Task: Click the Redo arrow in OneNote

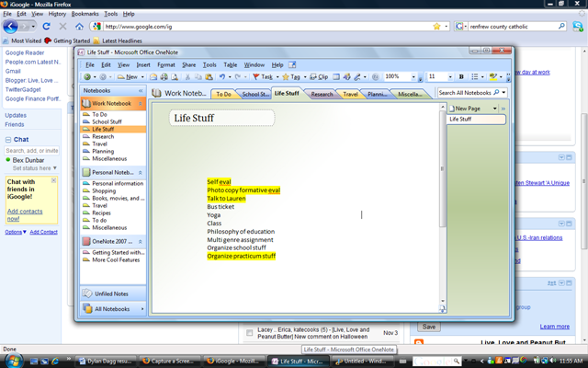Action: [237, 76]
